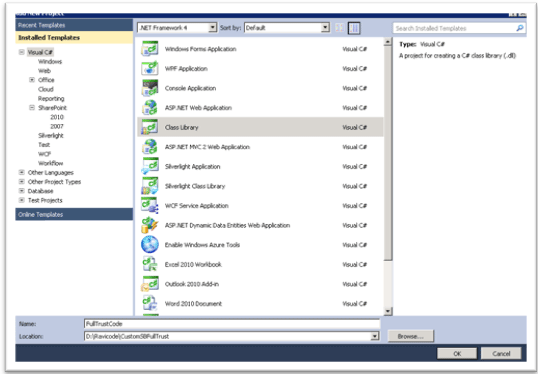538x374 pixels.
Task: Click 'Silverlight Class Library' text
Action: click(x=195, y=186)
